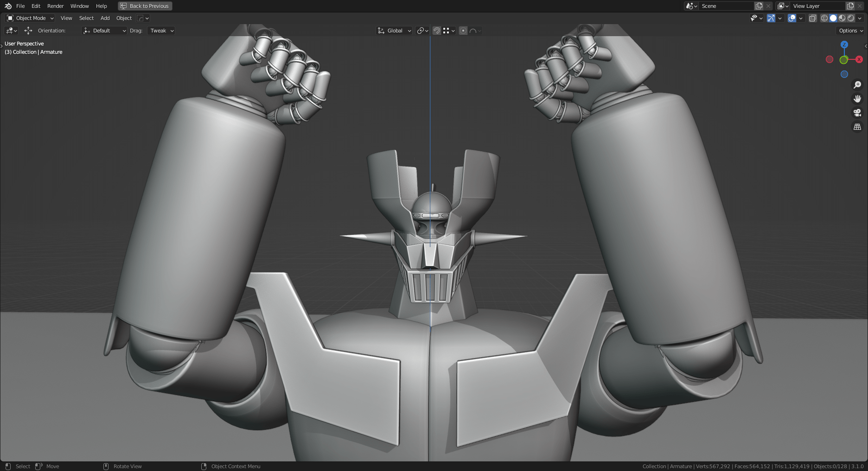Click the Scene name field
The height and width of the screenshot is (471, 868).
pos(726,6)
